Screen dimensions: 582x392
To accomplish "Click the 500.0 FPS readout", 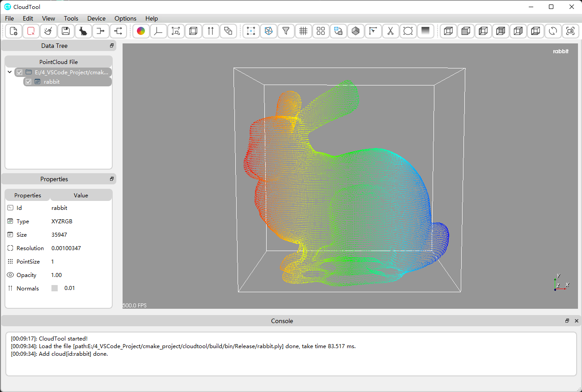I will 135,306.
